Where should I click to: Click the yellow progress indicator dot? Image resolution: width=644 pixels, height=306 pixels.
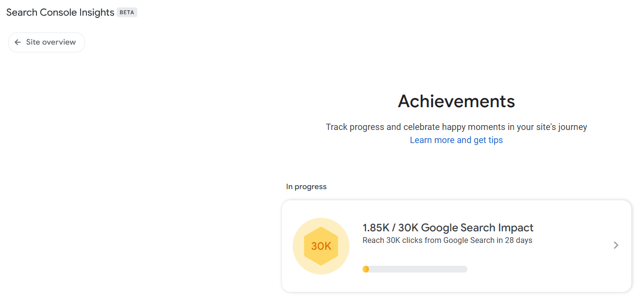point(365,269)
